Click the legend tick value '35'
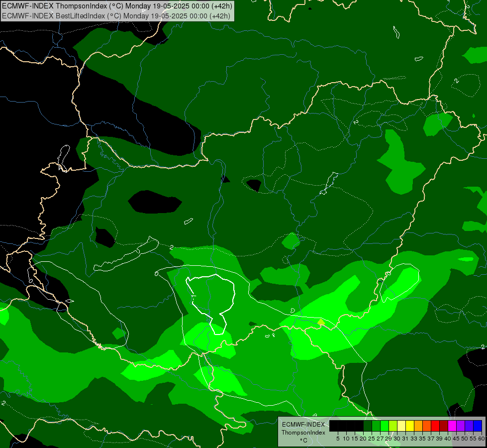The width and height of the screenshot is (487, 448). (x=422, y=439)
